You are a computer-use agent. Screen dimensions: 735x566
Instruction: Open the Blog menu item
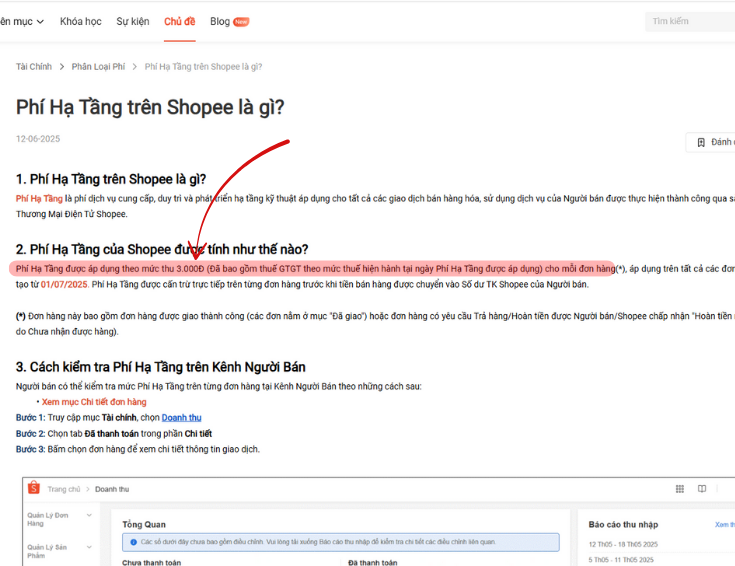[220, 22]
